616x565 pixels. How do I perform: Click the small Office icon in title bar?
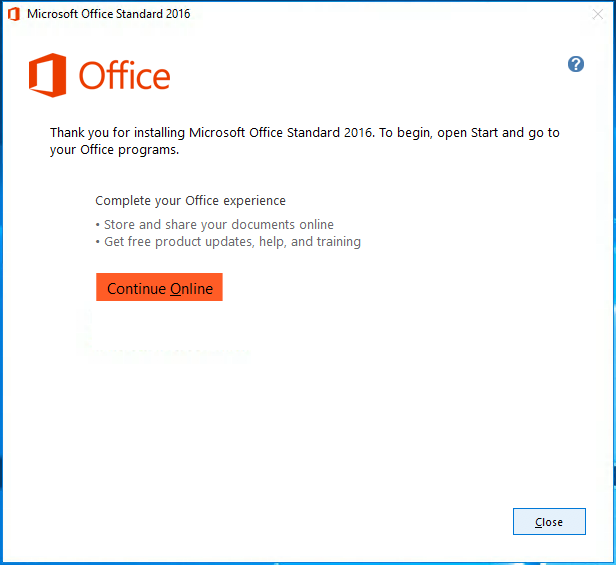tap(13, 14)
